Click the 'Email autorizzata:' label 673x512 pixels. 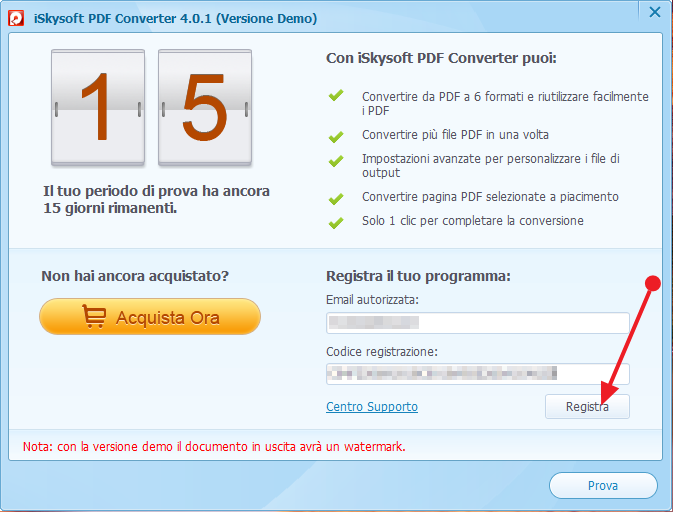point(372,300)
